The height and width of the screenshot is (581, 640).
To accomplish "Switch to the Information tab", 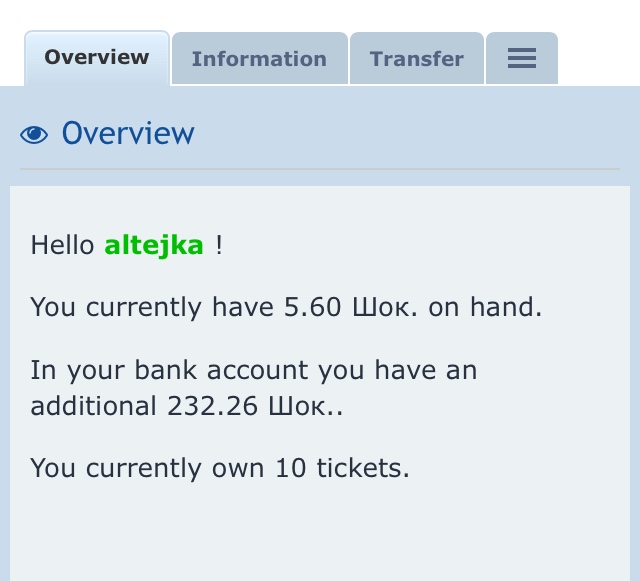I will pyautogui.click(x=259, y=59).
